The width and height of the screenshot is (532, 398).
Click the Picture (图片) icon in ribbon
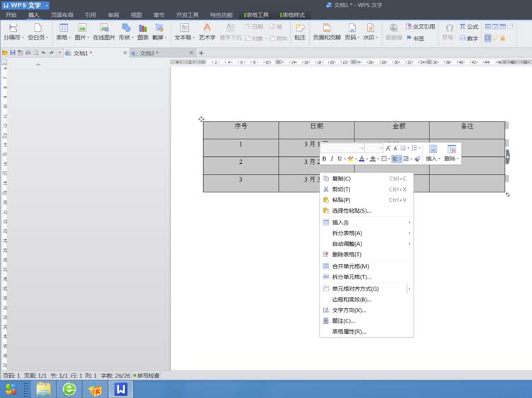pos(82,28)
